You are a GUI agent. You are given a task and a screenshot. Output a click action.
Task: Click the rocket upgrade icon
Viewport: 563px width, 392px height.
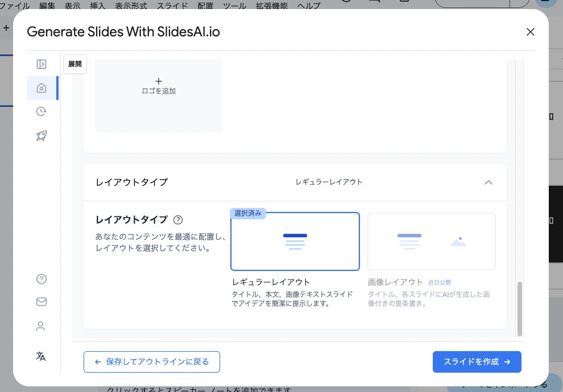coord(41,135)
